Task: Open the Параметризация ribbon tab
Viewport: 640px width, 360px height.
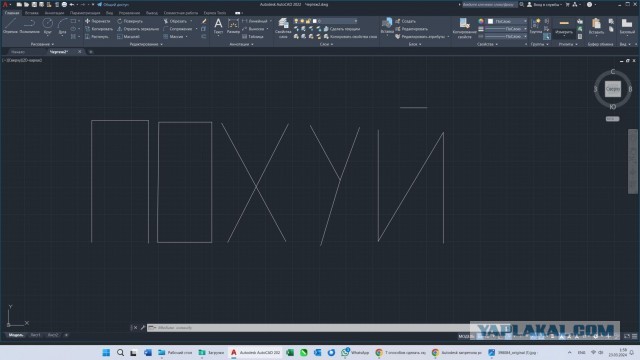Action: [x=85, y=13]
